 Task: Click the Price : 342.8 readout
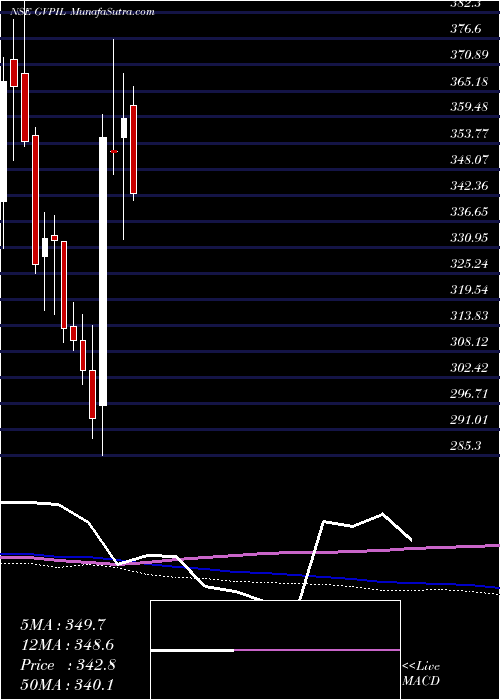pos(68,665)
